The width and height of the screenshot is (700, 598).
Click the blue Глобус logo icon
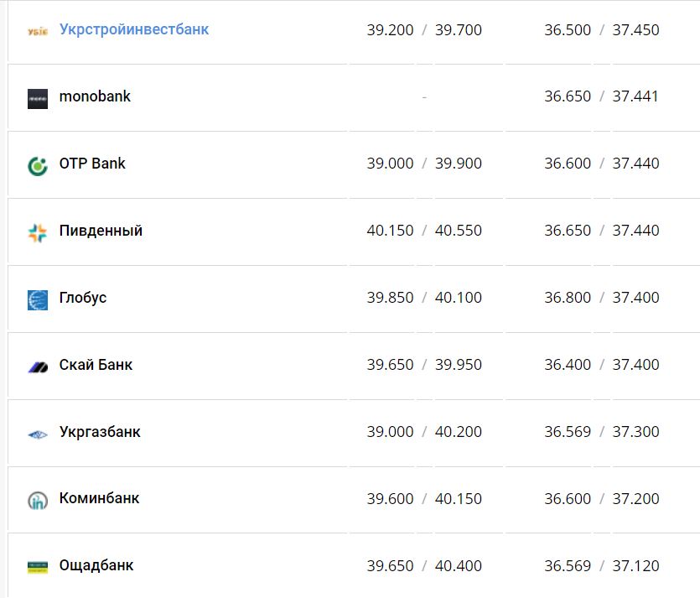tap(38, 299)
